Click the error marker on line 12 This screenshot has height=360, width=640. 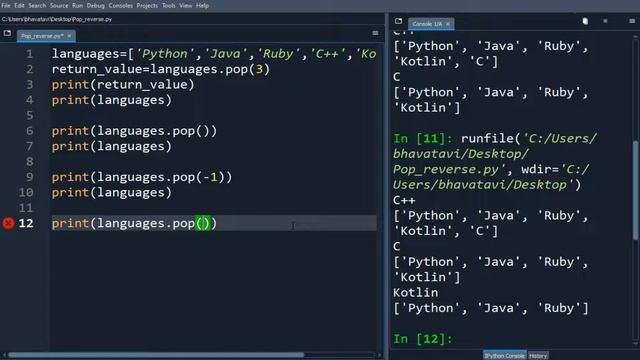tap(8, 223)
